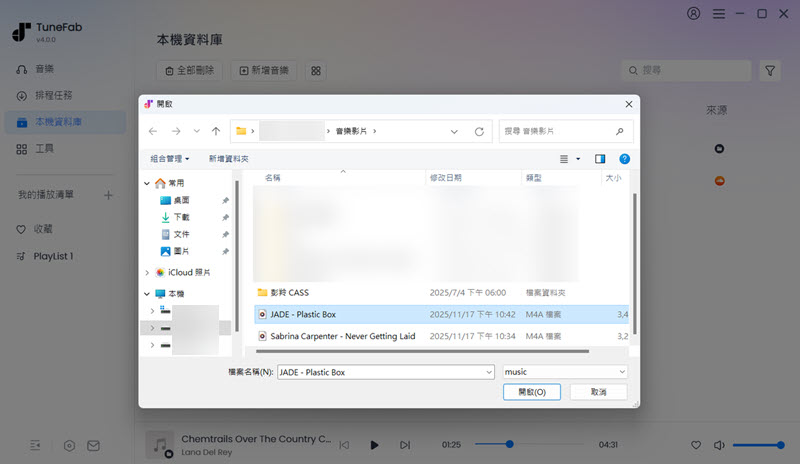Open 排程任務 in TuneFab sidebar
Image resolution: width=800 pixels, height=464 pixels.
(x=44, y=95)
